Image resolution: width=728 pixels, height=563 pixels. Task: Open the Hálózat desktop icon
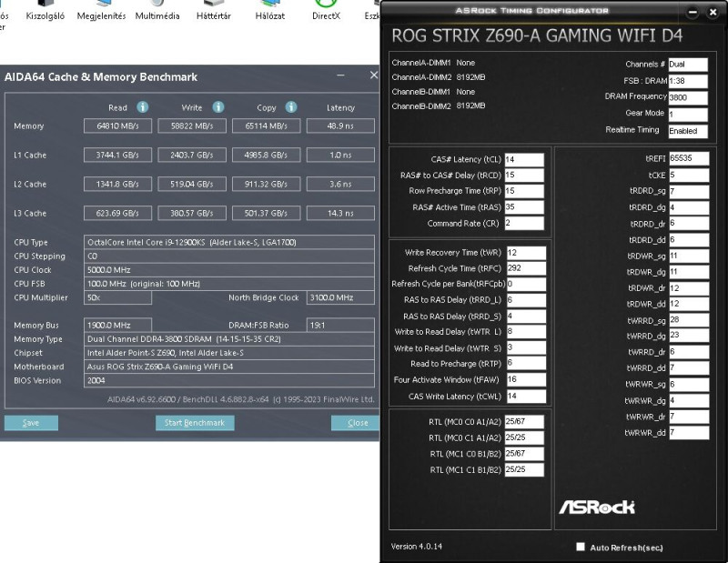pyautogui.click(x=269, y=10)
